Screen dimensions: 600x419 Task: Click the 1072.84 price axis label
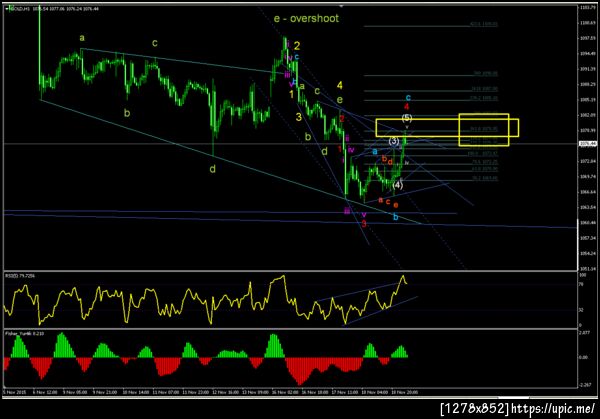click(x=588, y=161)
